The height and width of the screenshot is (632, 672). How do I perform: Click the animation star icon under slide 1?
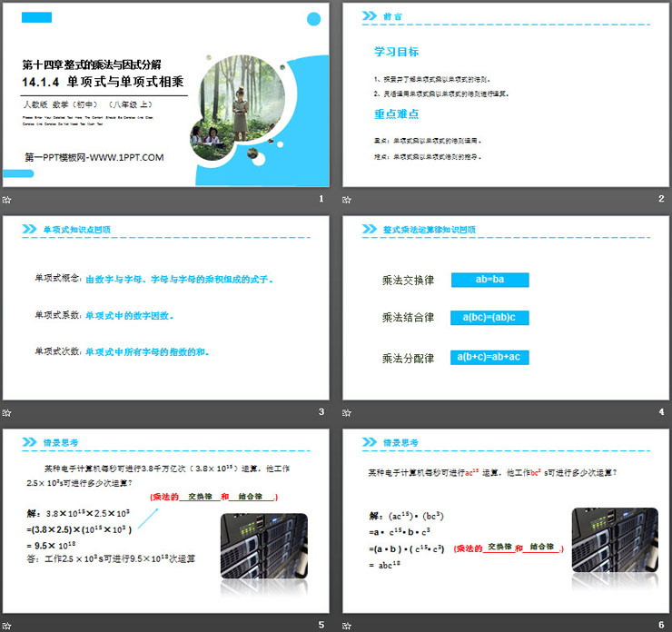pyautogui.click(x=8, y=200)
